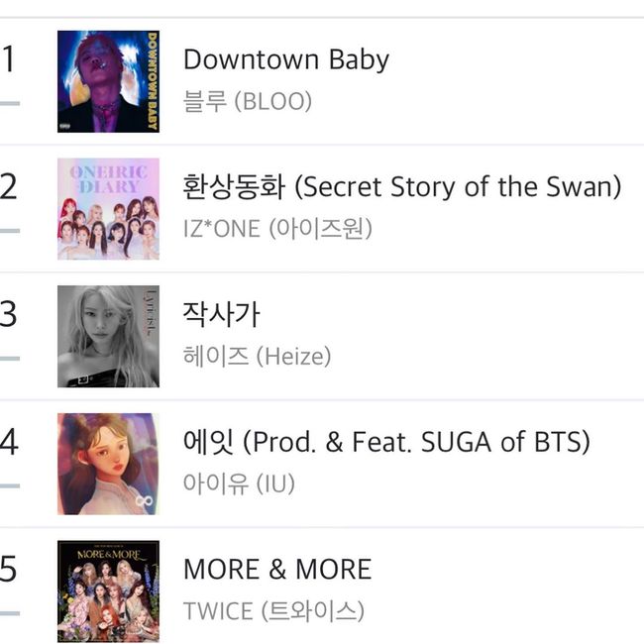Open Downtown Baby album cover

[x=108, y=81]
